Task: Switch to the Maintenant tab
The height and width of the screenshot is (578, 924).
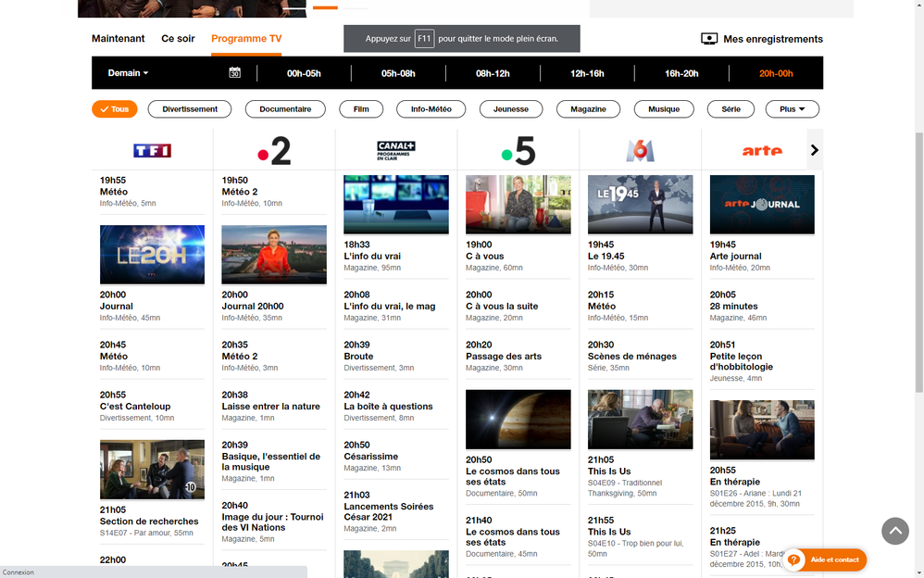Action: click(x=119, y=39)
